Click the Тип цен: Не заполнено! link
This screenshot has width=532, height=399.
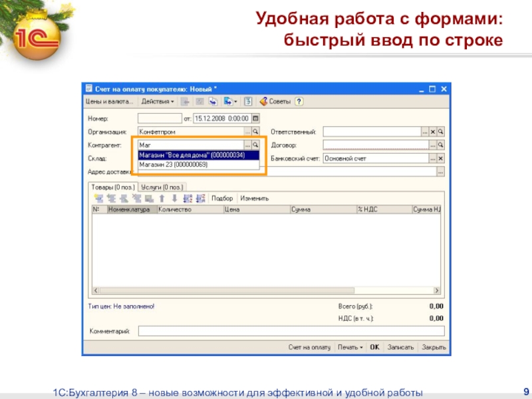tap(121, 307)
